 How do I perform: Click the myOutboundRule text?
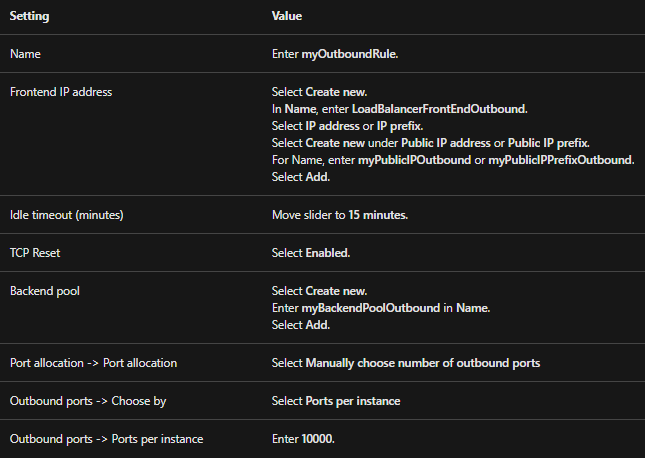[x=349, y=54]
